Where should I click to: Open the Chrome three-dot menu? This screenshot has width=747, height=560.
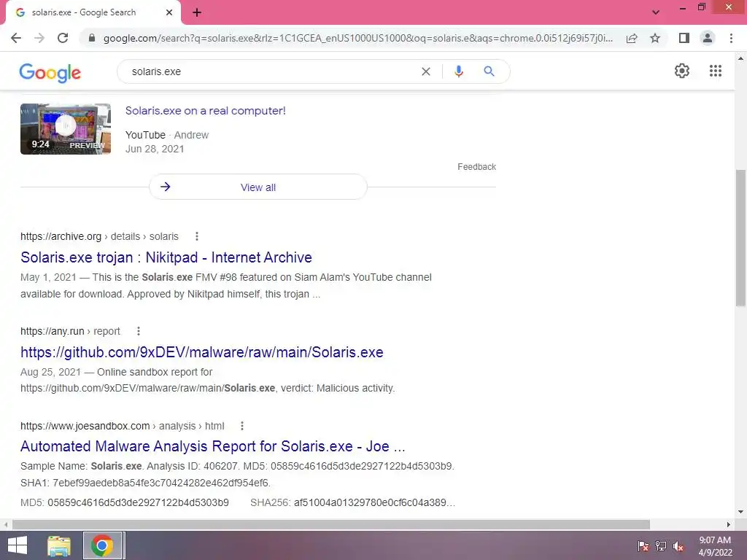click(731, 38)
